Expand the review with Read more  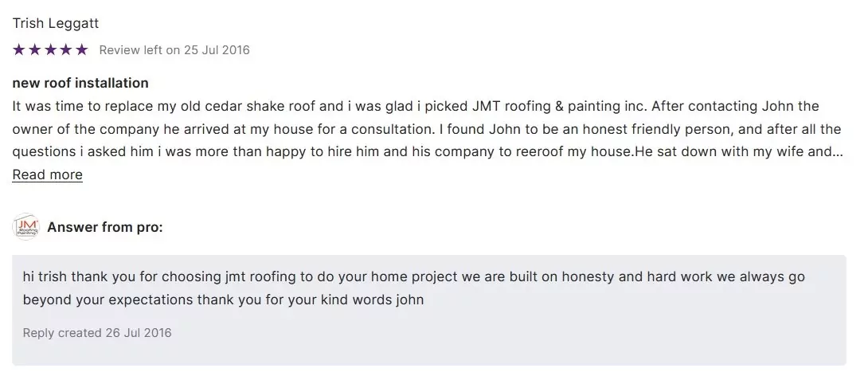tap(47, 175)
